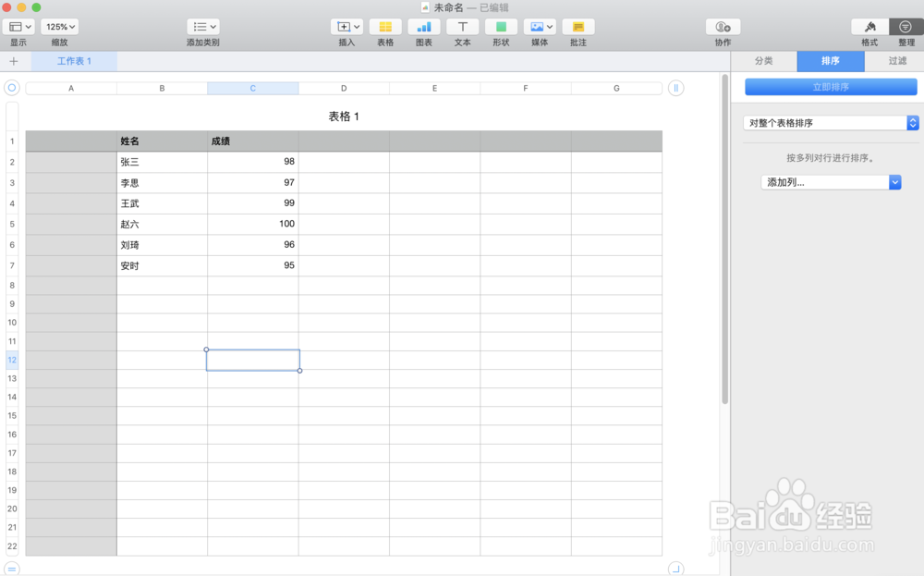Screen dimensions: 924x576
Task: Click the Comment sticky note icon
Action: pos(578,27)
